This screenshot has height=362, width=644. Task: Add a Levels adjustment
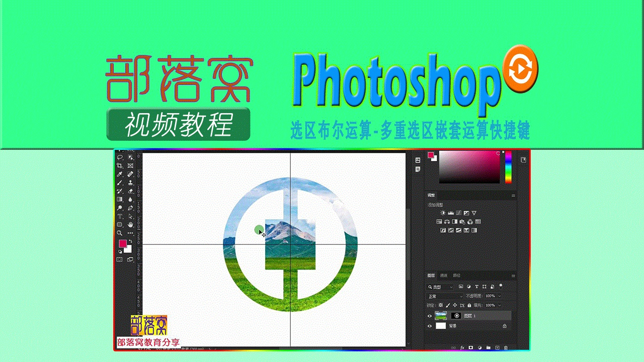tap(451, 213)
